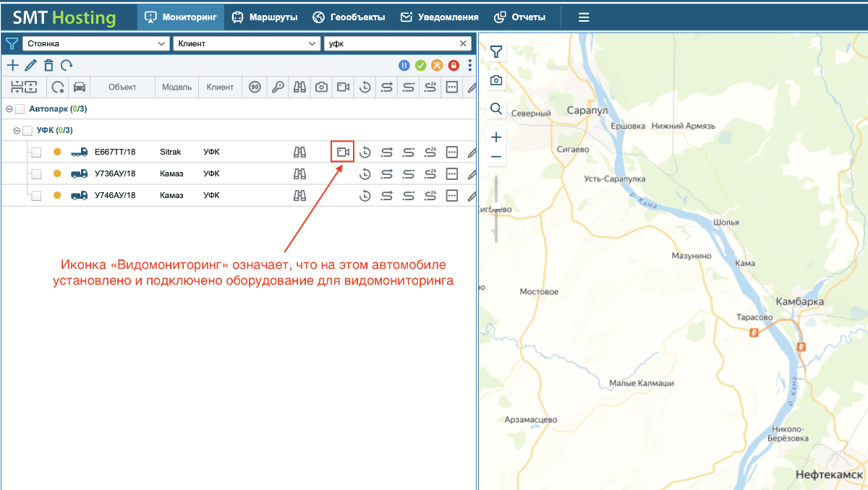Open the Геообъекты tab
The width and height of the screenshot is (868, 490).
[349, 17]
